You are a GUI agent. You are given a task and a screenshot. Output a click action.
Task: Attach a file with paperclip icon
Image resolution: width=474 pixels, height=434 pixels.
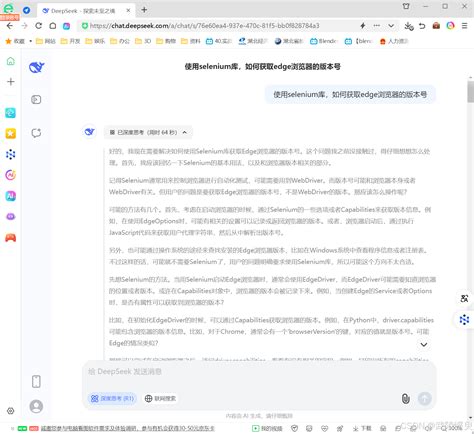pos(406,398)
